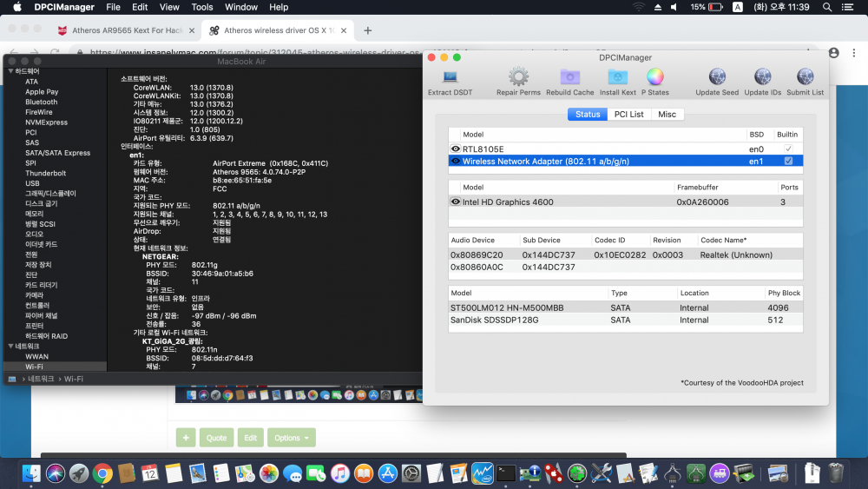Viewport: 868px width, 489px height.
Task: Click the Update IDs icon
Action: point(762,77)
